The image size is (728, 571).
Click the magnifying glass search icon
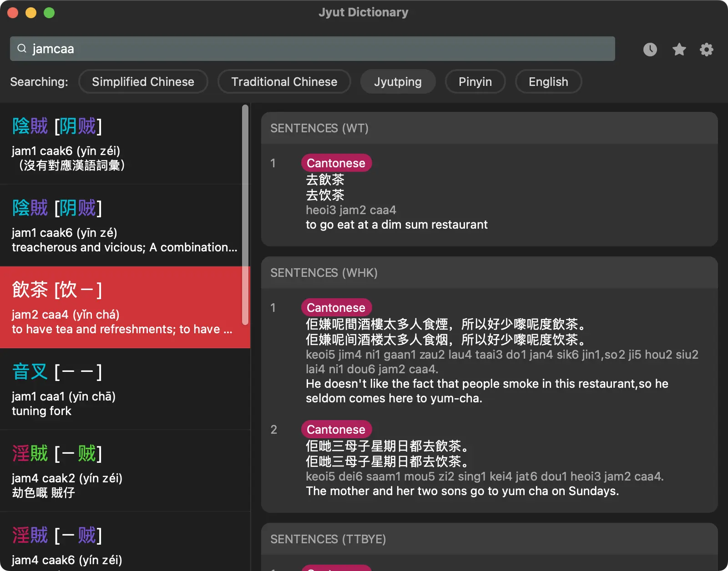[x=21, y=48]
